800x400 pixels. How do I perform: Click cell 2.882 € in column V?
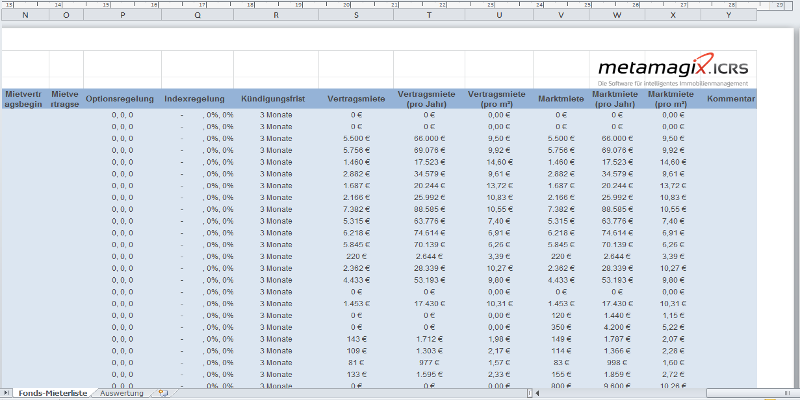(561, 173)
